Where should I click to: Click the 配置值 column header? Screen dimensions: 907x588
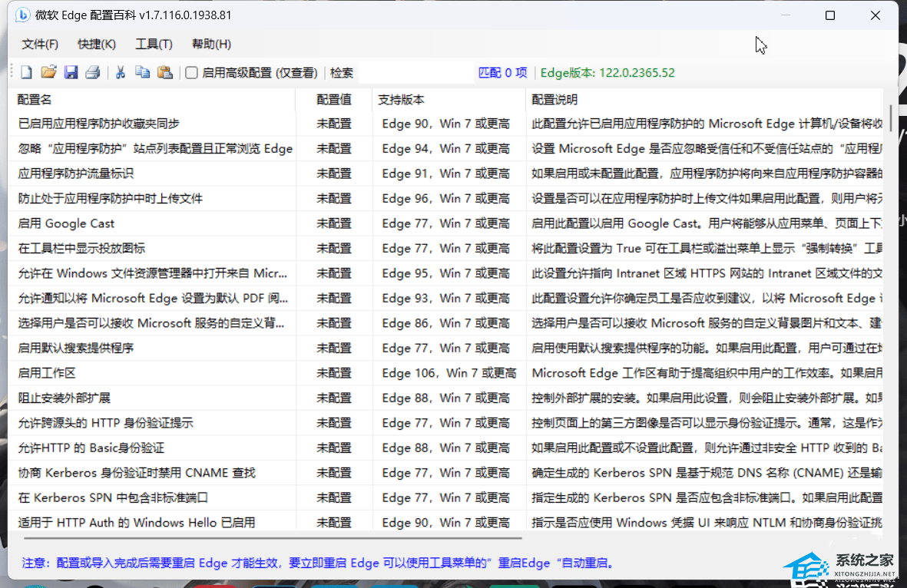[333, 100]
